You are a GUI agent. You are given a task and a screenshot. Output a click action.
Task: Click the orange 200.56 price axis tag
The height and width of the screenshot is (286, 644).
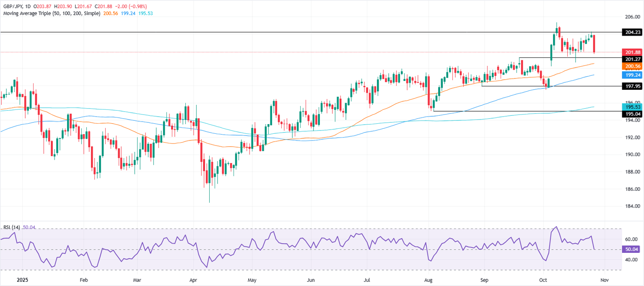(x=631, y=66)
